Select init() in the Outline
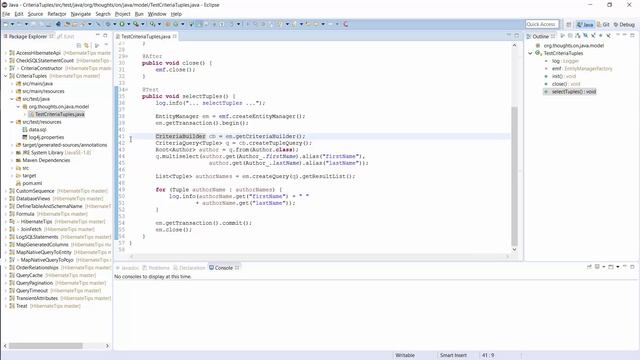 click(560, 76)
